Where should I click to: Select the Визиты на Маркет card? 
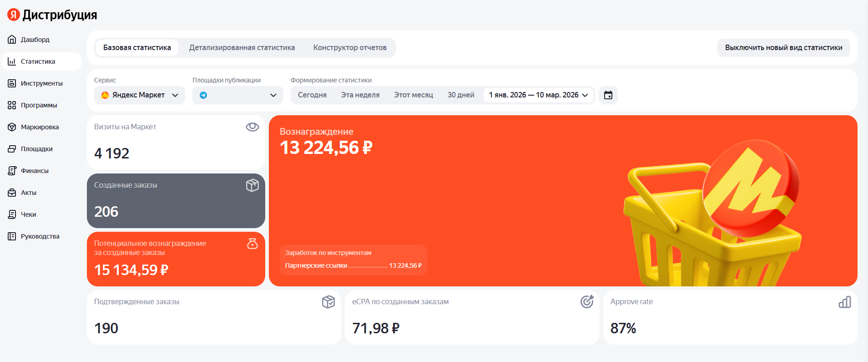coord(176,143)
